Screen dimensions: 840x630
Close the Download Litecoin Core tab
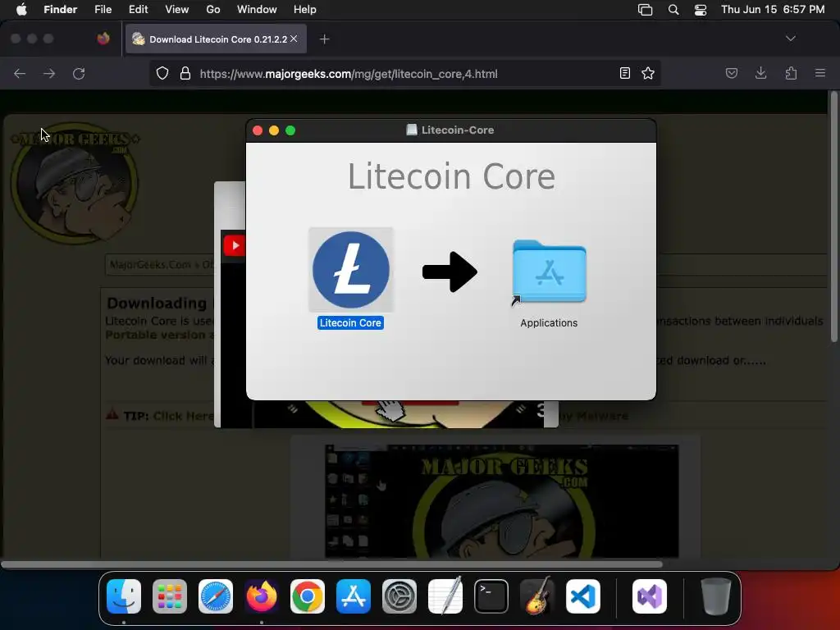[294, 39]
